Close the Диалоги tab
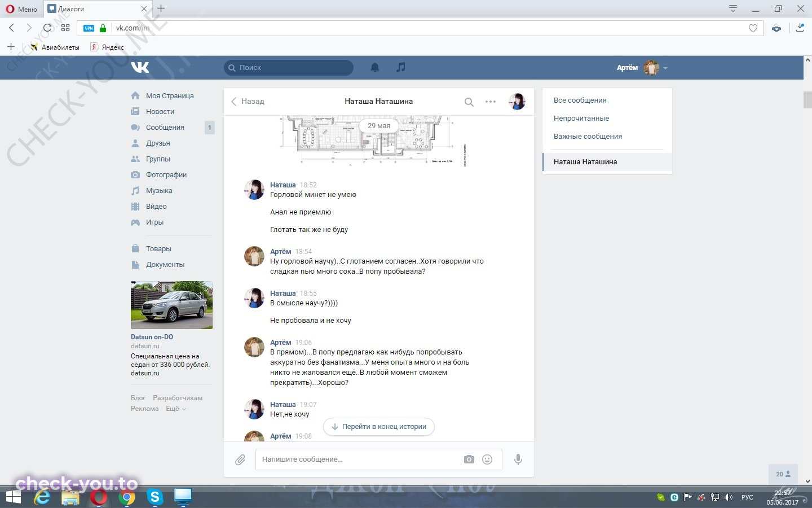812x508 pixels. coord(144,9)
